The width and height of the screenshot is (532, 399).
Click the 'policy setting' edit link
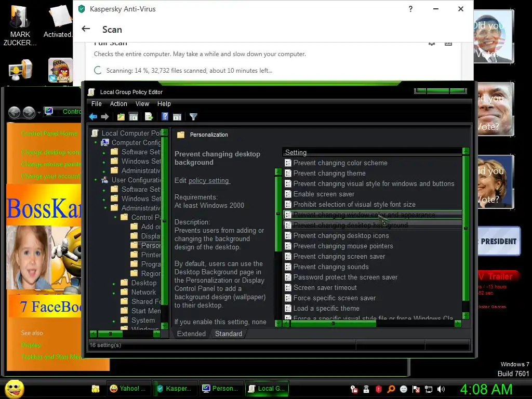(x=209, y=180)
